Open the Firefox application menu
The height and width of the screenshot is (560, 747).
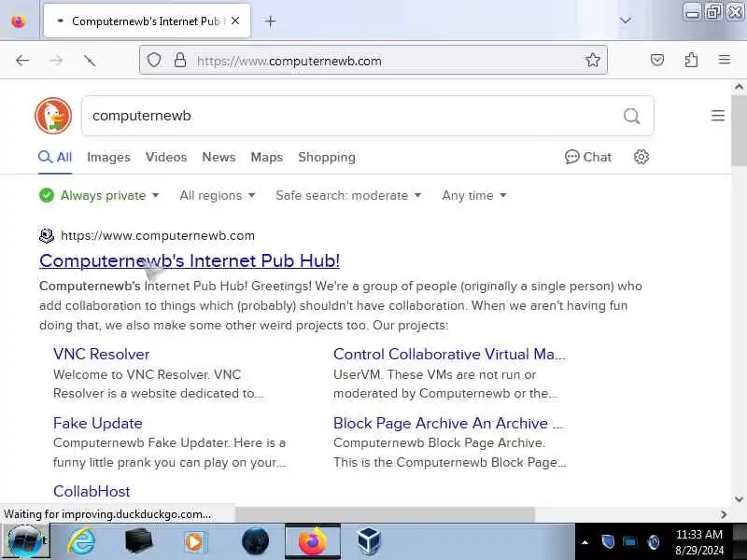(x=725, y=60)
